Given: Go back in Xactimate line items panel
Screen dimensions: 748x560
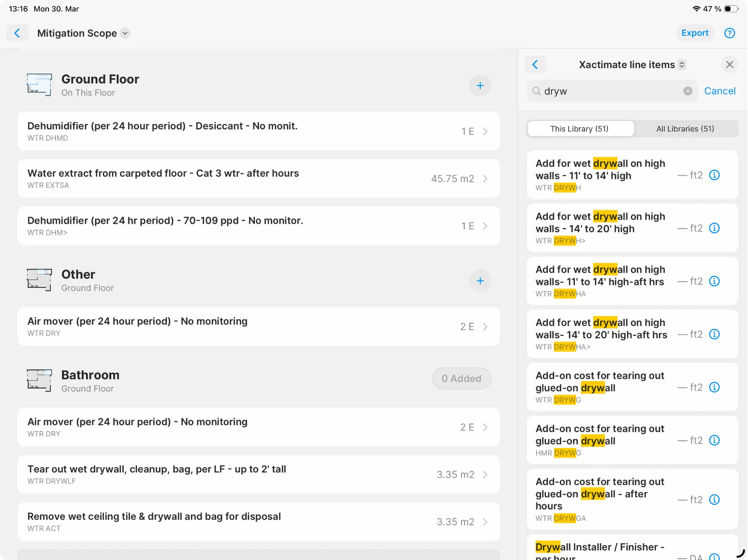Looking at the screenshot, I should [x=535, y=65].
